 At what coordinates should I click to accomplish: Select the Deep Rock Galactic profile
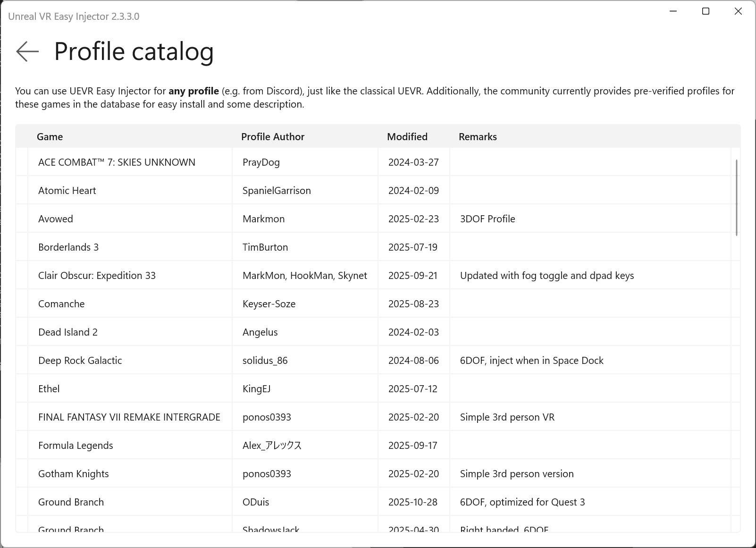(x=189, y=360)
